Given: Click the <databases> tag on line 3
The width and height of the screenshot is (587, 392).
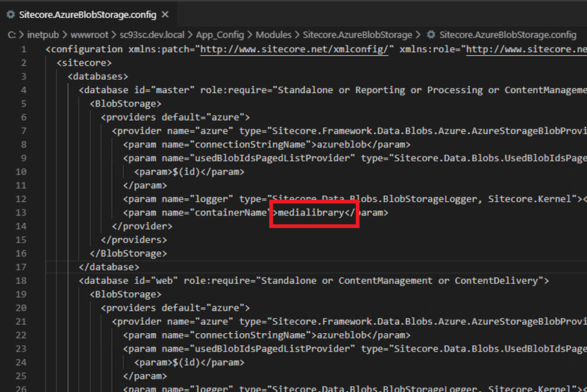Looking at the screenshot, I should click(98, 76).
